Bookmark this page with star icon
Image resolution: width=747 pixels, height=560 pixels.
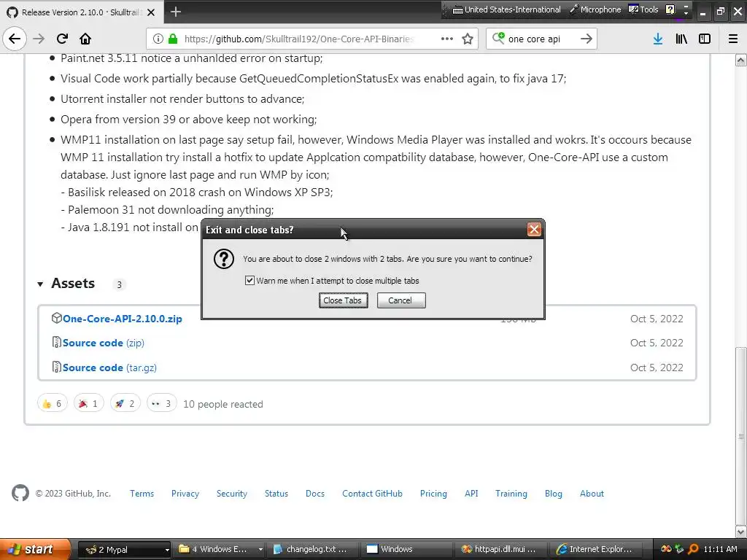[x=468, y=39]
